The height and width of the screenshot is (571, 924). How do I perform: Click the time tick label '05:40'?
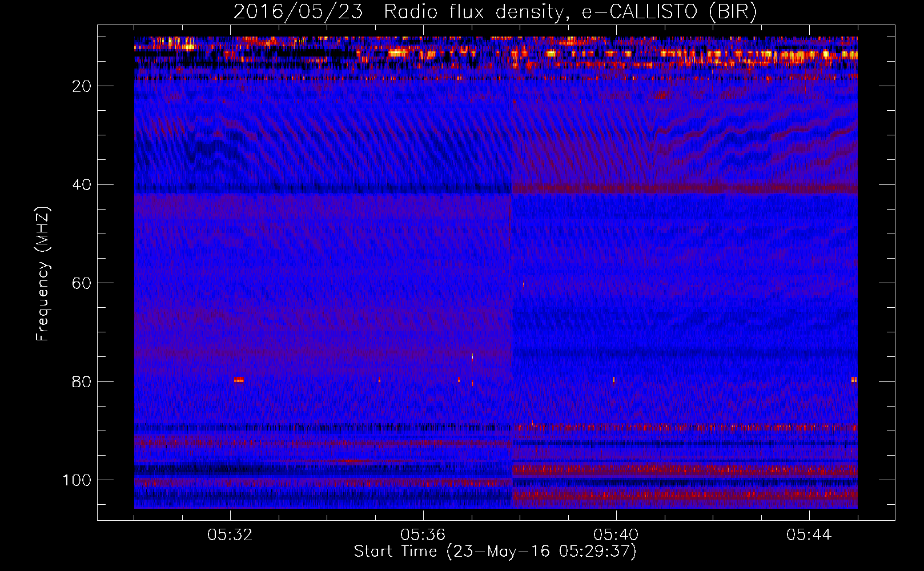click(616, 535)
